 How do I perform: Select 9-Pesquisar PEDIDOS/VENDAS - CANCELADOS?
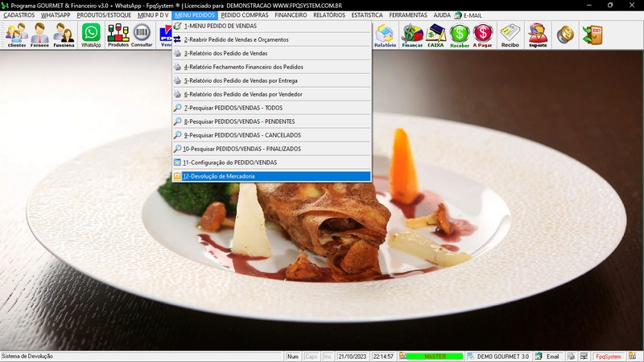(x=271, y=135)
